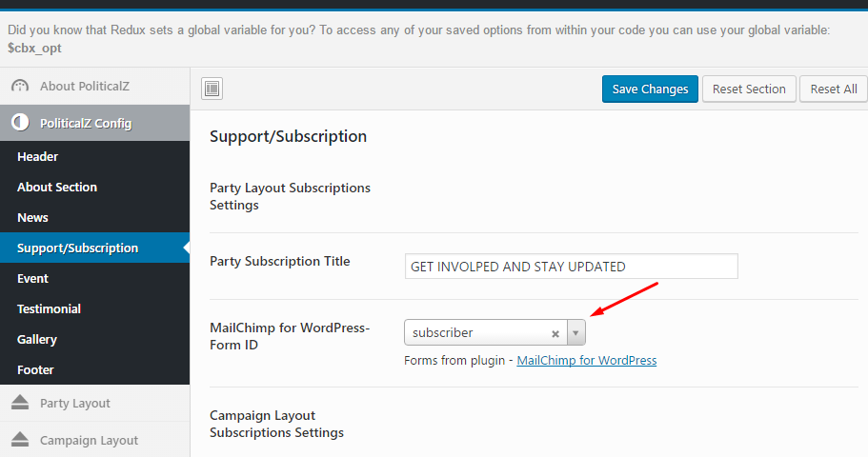
Task: Open the MailChimp Form ID dropdown arrow
Action: (575, 332)
